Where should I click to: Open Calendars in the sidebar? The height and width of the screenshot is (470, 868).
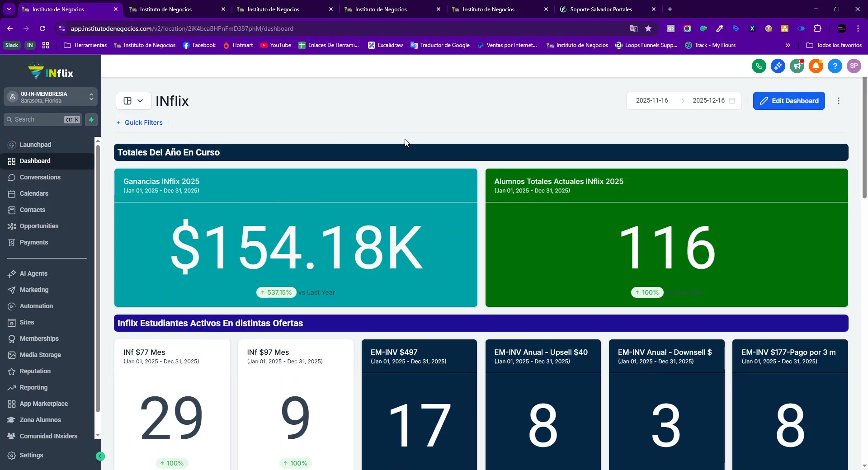coord(47,193)
